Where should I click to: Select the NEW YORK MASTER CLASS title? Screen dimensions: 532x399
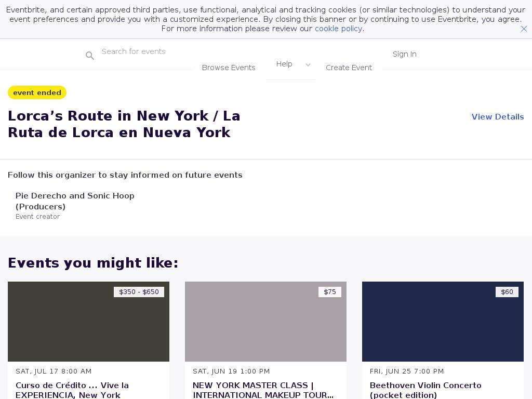pyautogui.click(x=263, y=390)
